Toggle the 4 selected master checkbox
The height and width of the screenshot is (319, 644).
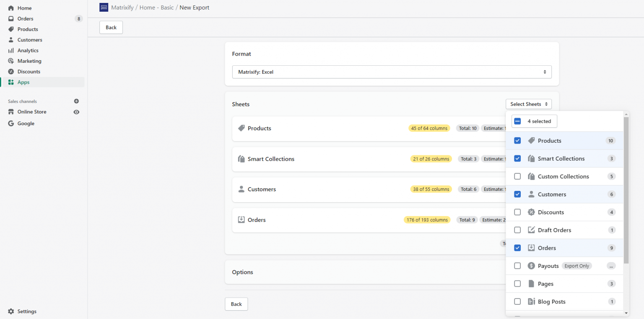[x=517, y=121]
